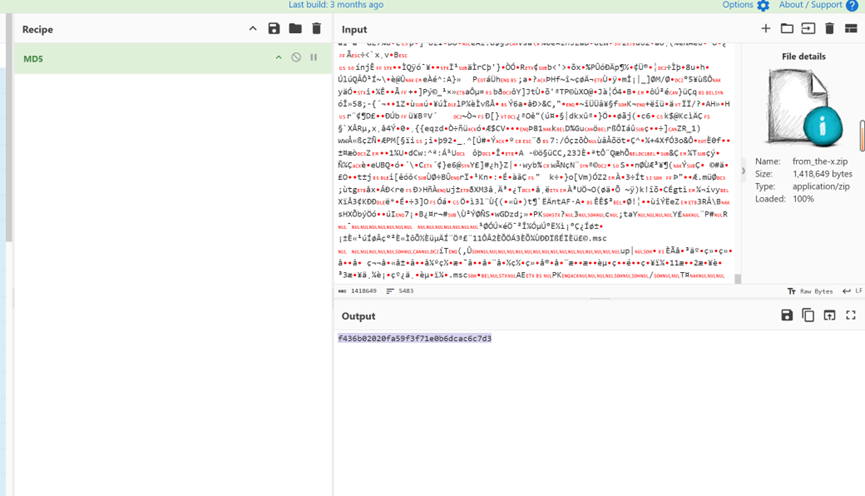865x496 pixels.
Task: Clear input and output trash icon
Action: (829, 29)
